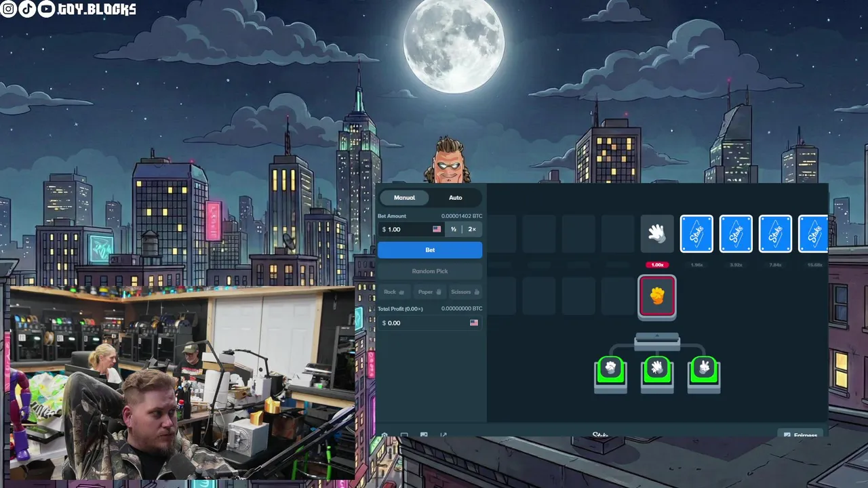Click the 3.92x multiplier label
The image size is (868, 488).
tap(736, 265)
